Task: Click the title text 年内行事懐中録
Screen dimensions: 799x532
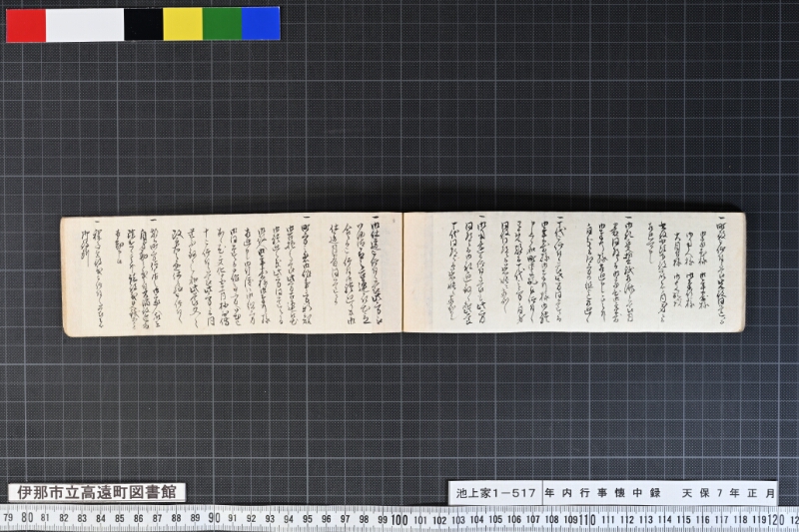Action: [602, 493]
